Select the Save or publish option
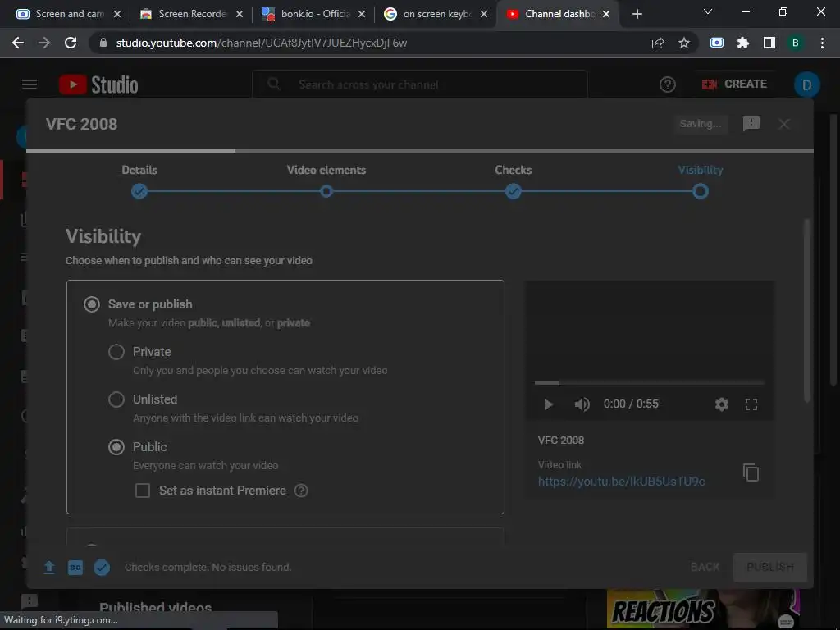Image resolution: width=840 pixels, height=630 pixels. click(92, 304)
